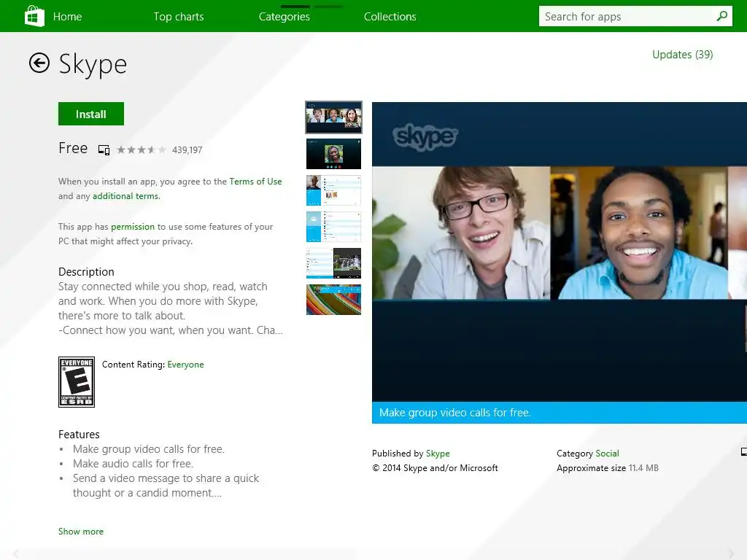This screenshot has height=560, width=747.
Task: Go back using the circled arrow icon
Action: (x=39, y=63)
